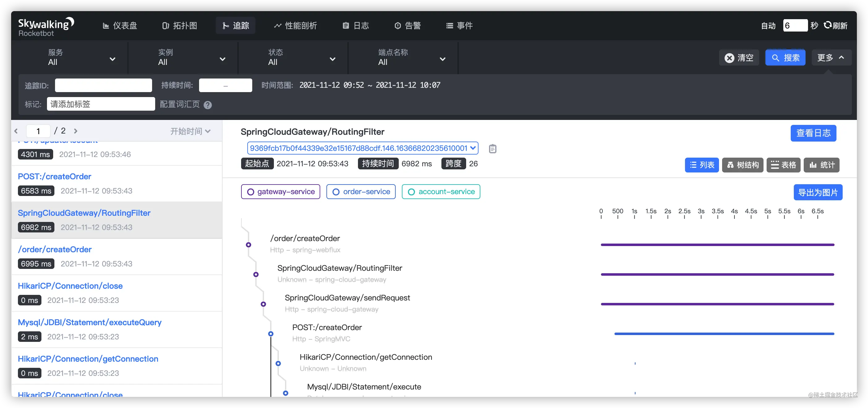This screenshot has height=408, width=868.
Task: Open the 开始时间 sort dropdown
Action: pos(190,131)
